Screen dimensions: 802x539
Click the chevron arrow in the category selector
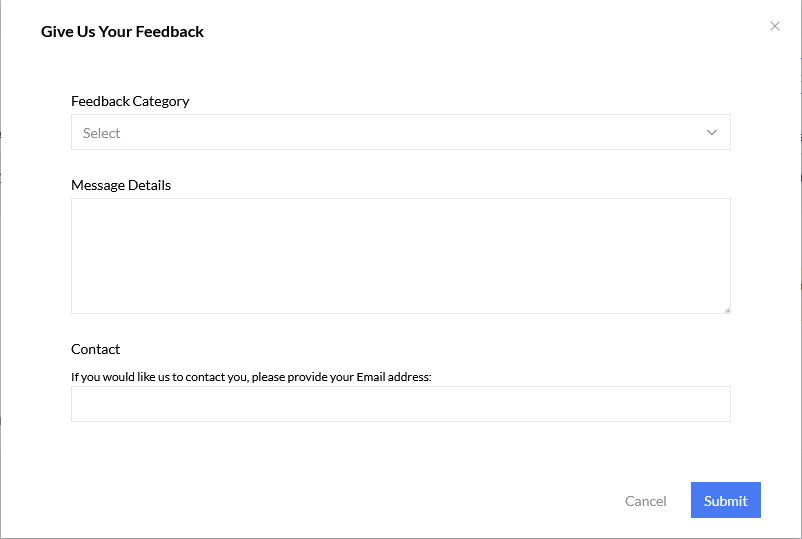[712, 132]
